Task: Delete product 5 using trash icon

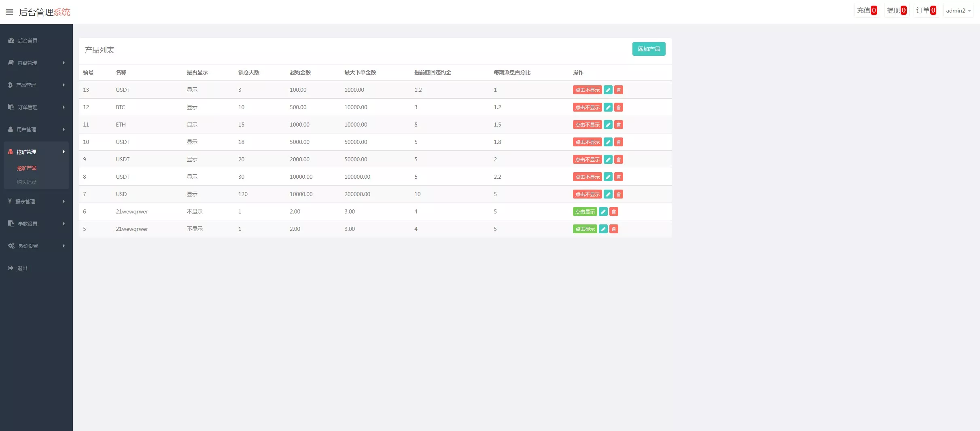Action: [613, 229]
